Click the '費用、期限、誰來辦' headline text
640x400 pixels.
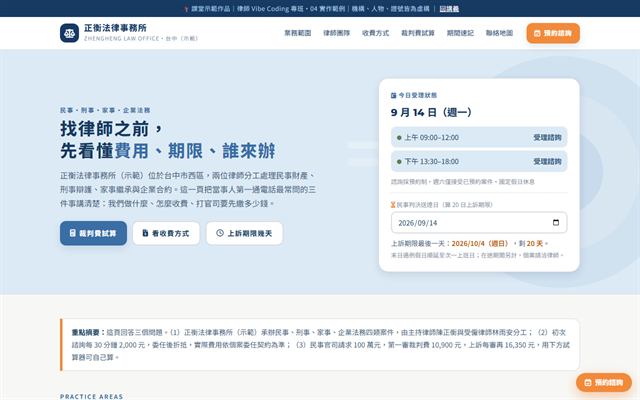point(195,151)
